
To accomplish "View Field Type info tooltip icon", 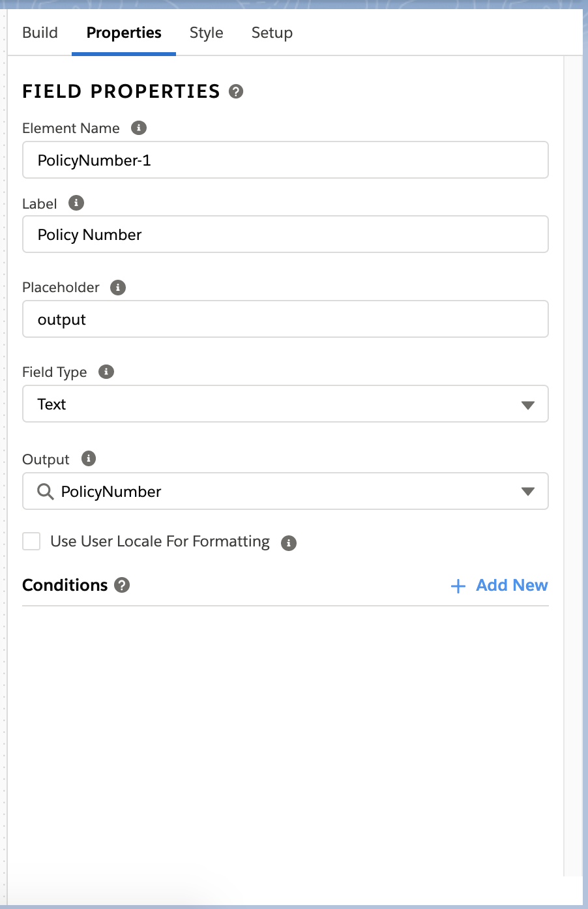I will click(106, 372).
